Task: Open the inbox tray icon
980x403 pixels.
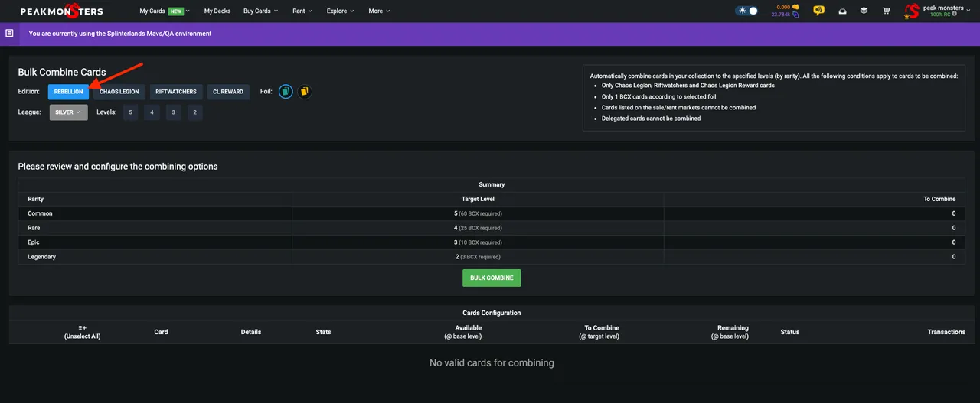Action: [842, 11]
